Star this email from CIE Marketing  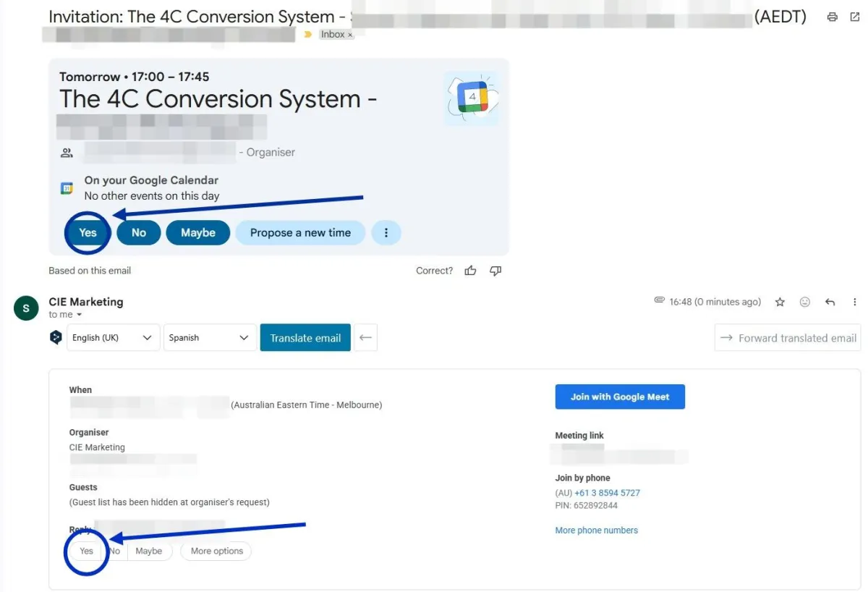click(x=780, y=302)
